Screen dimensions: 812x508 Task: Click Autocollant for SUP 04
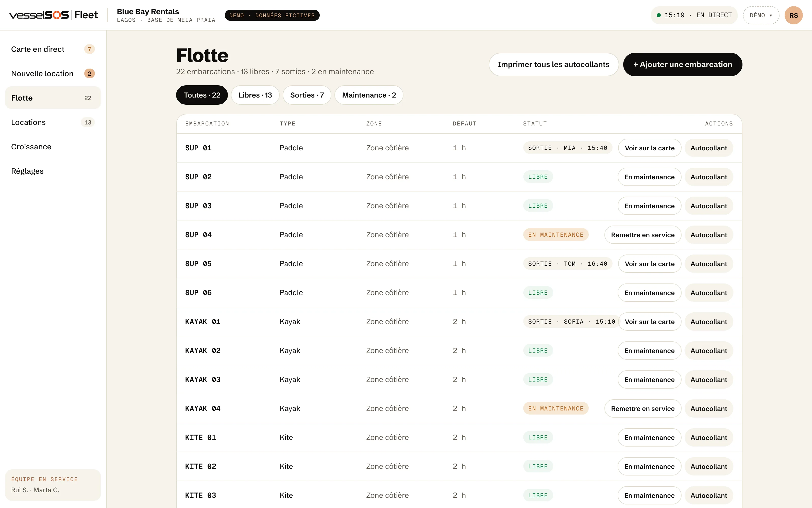[x=709, y=235]
